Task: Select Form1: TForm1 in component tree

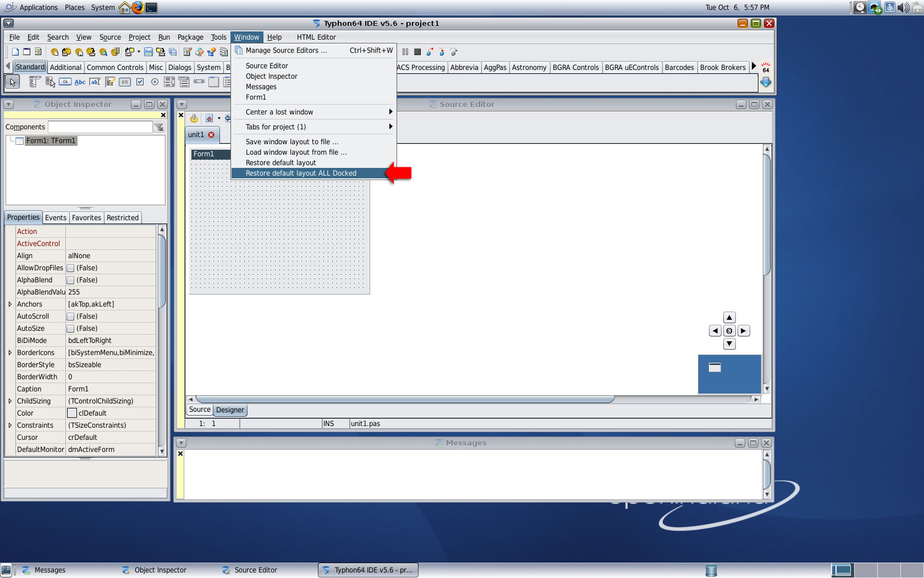Action: tap(51, 141)
